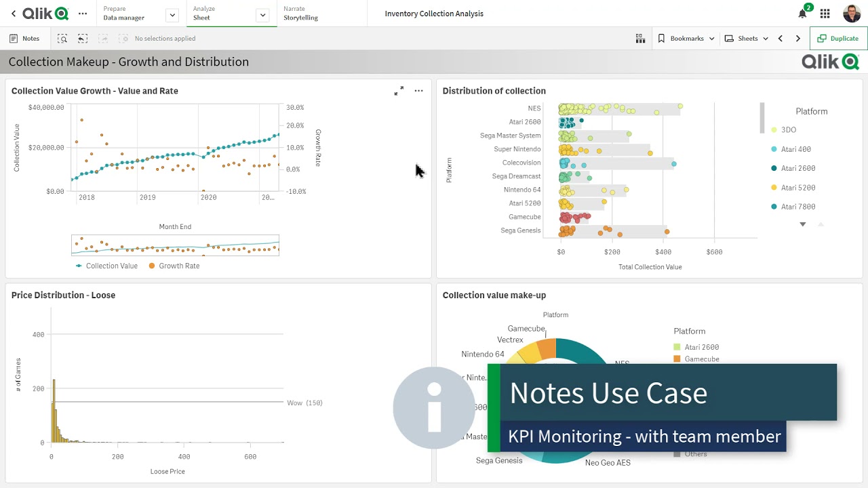Select Gamecube row label in distribution chart
Viewport: 868px width, 488px height.
[524, 217]
